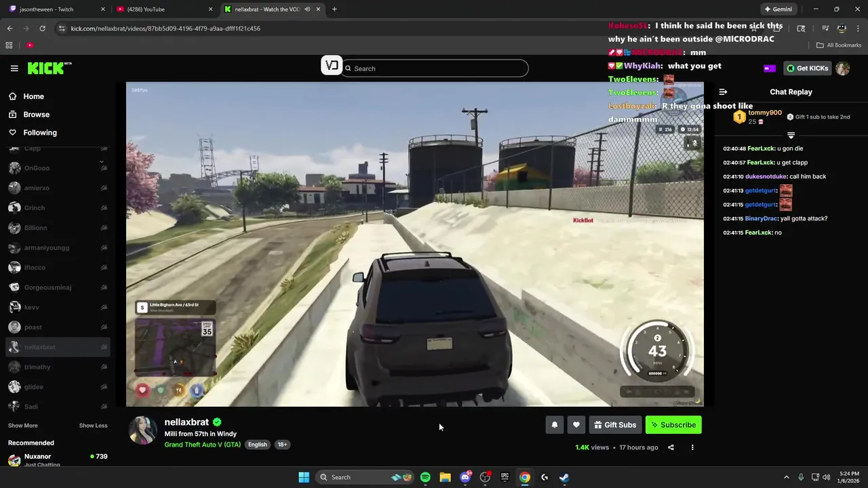This screenshot has width=868, height=488.
Task: Open the All Bookmarks folder
Action: point(839,45)
